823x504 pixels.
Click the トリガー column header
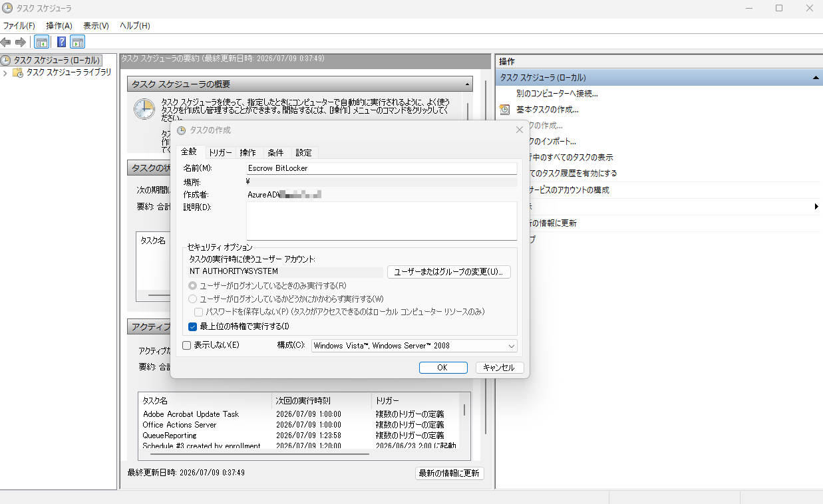416,401
